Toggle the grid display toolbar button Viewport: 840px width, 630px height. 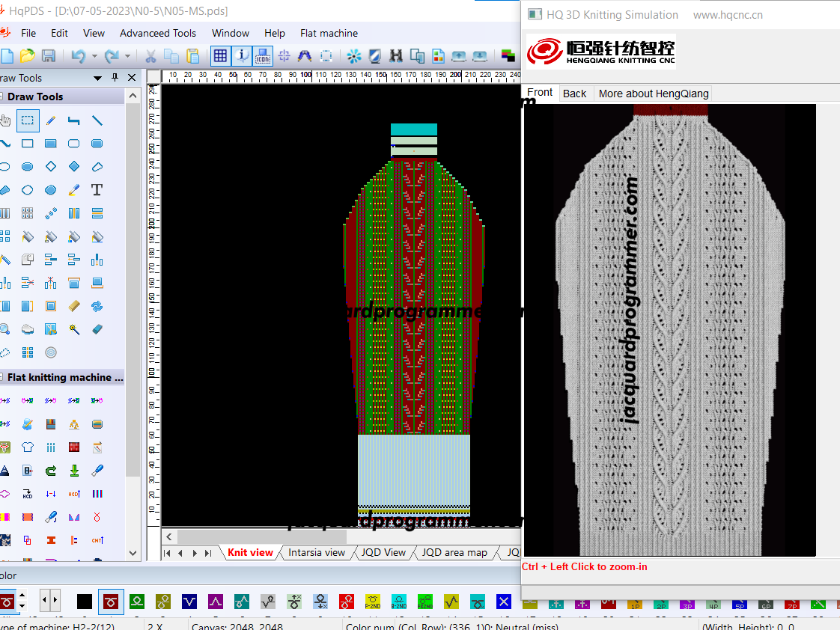tap(220, 55)
